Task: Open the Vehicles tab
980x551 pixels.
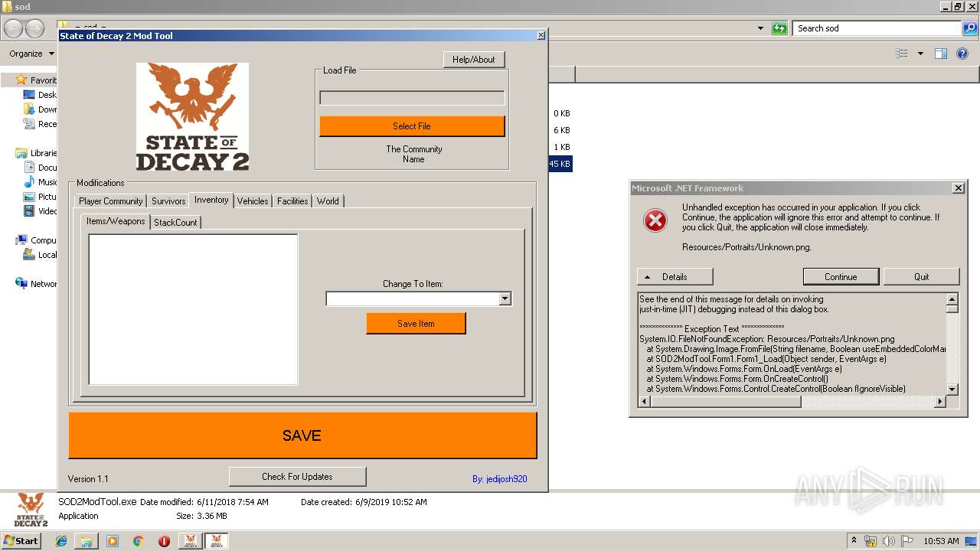Action: coord(253,201)
